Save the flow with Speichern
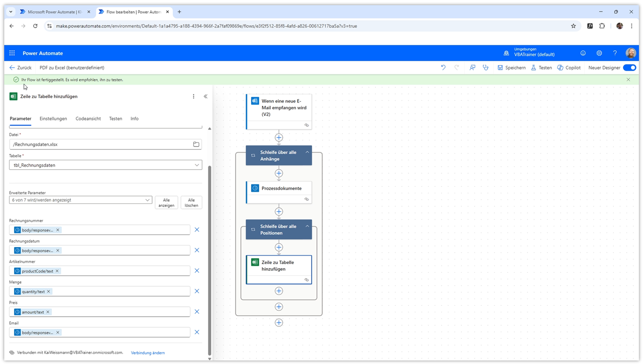This screenshot has height=364, width=643. click(511, 67)
